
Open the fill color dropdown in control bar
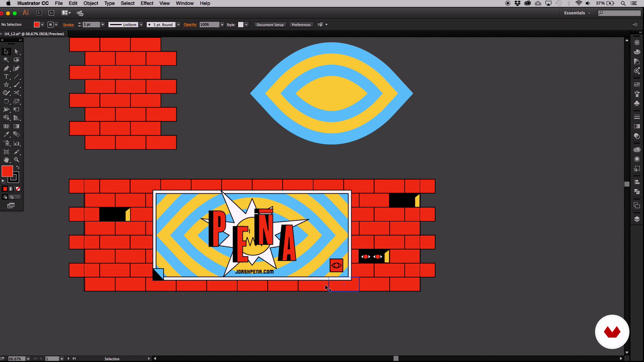click(x=42, y=24)
